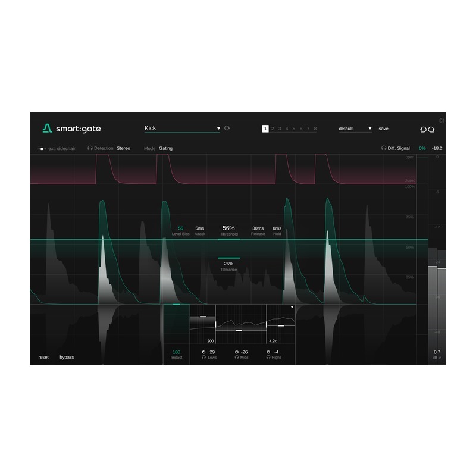Select state slot 1

coord(265,129)
